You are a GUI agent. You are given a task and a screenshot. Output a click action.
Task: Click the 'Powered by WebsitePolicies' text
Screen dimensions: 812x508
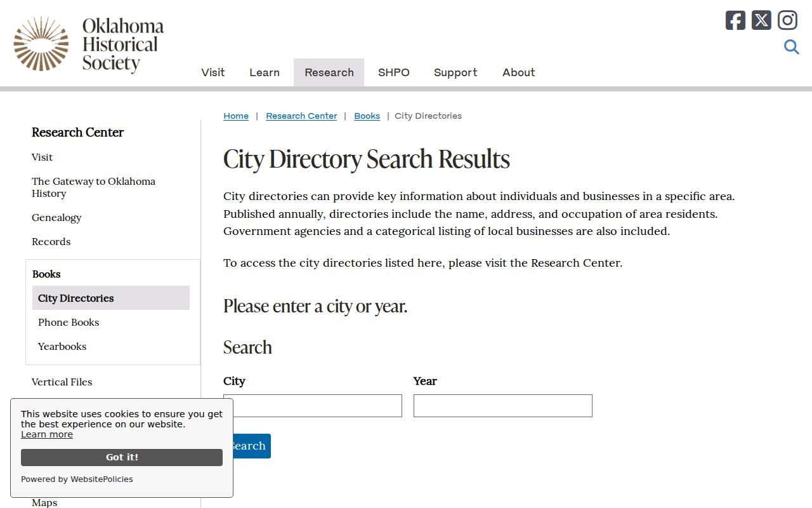coord(77,479)
